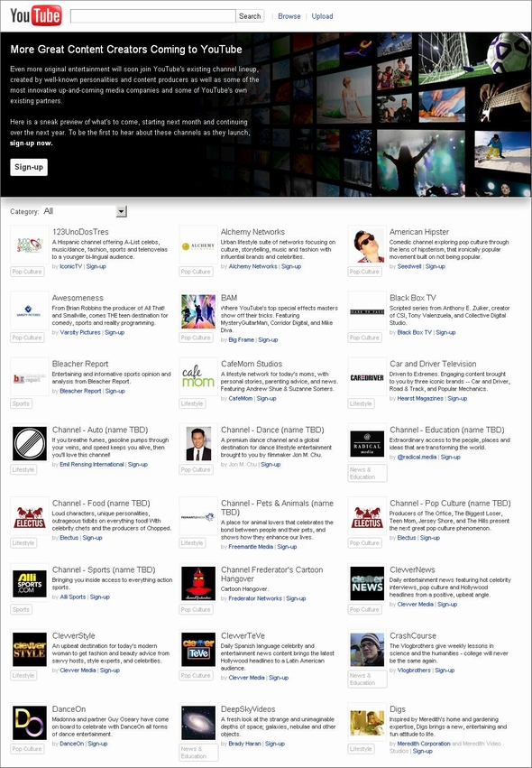532x768 pixels.
Task: Click the BAM channel thumbnail
Action: 198,310
